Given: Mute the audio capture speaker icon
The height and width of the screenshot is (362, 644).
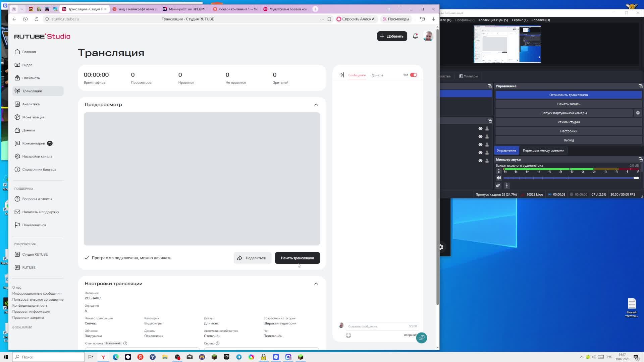Looking at the screenshot, I should point(499,178).
